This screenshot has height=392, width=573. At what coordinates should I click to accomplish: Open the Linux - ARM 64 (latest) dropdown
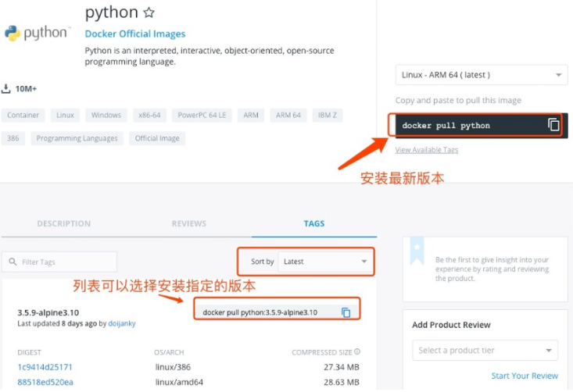pyautogui.click(x=482, y=75)
